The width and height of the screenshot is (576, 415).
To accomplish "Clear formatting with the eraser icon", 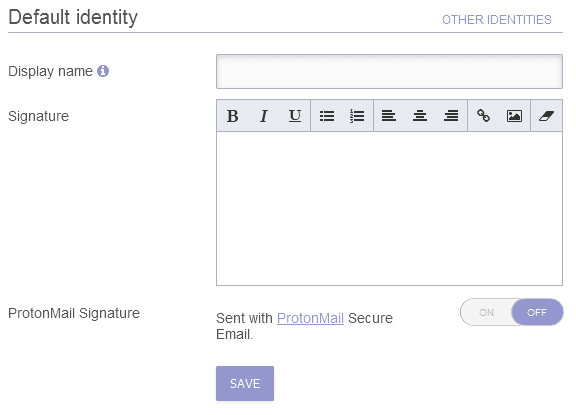I will [x=546, y=116].
